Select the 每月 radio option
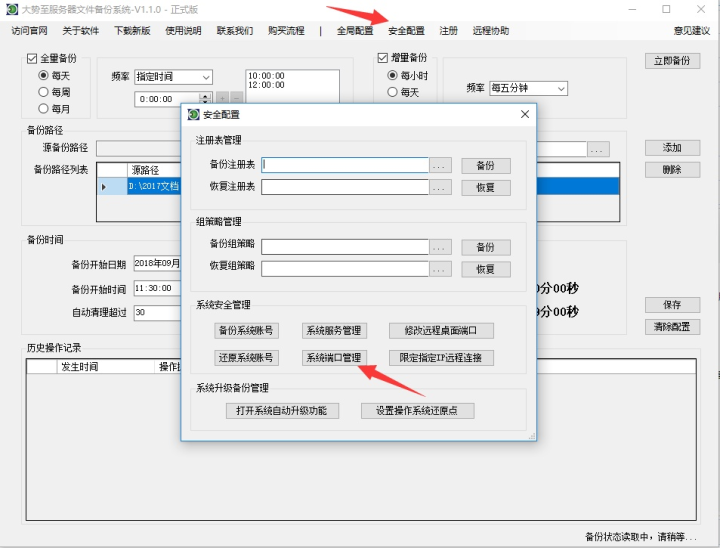 (x=43, y=108)
